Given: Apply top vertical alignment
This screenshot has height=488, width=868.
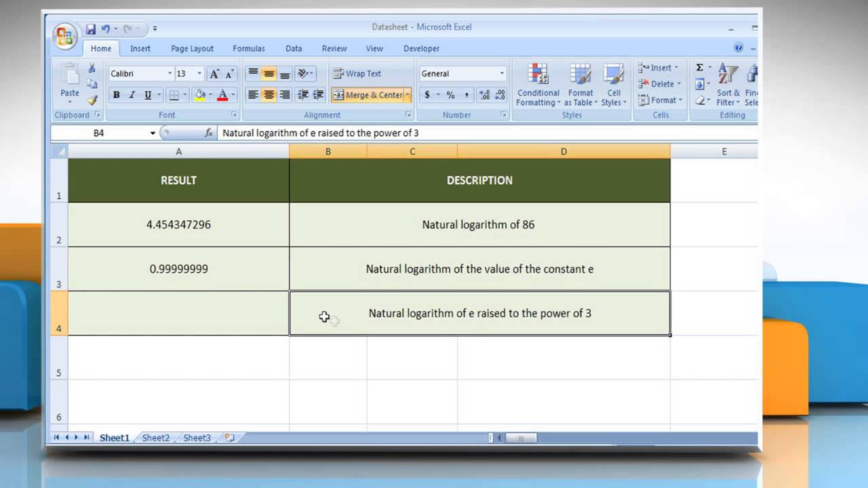Looking at the screenshot, I should pyautogui.click(x=253, y=73).
